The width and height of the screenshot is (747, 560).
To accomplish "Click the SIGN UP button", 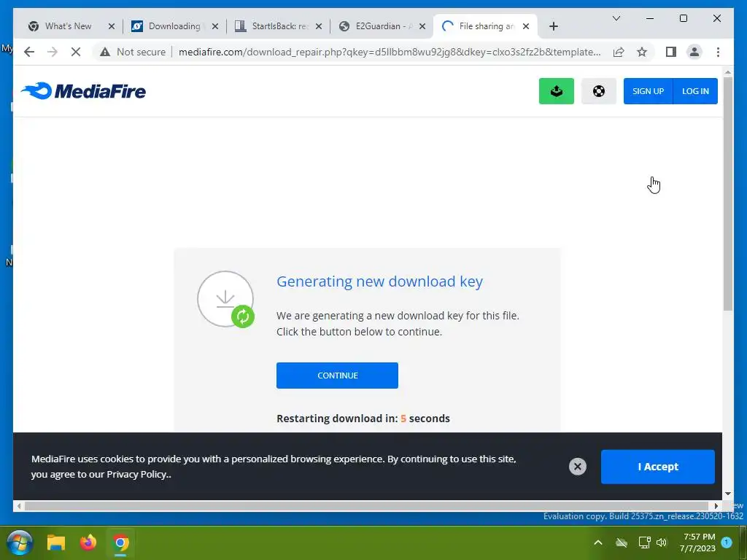I will click(x=648, y=91).
